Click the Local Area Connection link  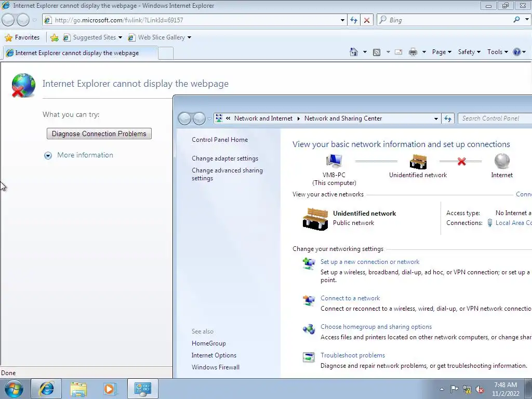(x=513, y=223)
